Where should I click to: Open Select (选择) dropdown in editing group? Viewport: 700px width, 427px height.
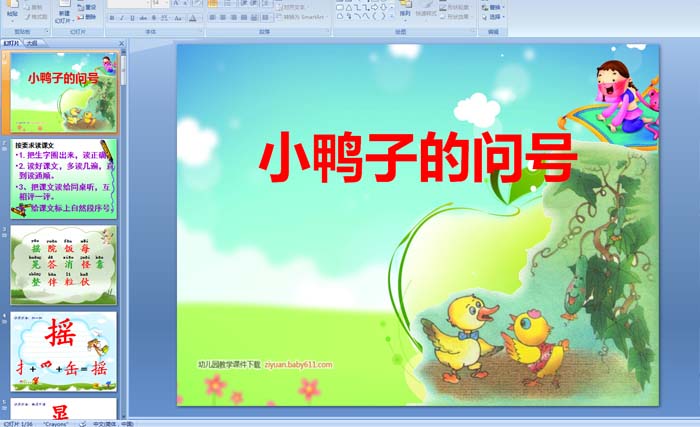coord(493,17)
